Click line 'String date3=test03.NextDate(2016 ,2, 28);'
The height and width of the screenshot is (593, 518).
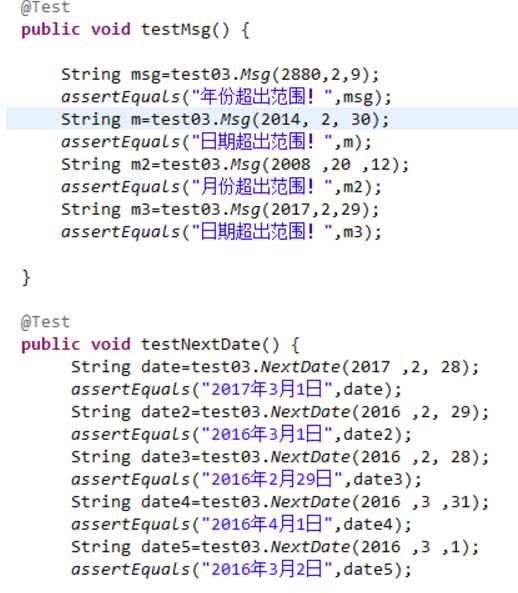pos(280,457)
